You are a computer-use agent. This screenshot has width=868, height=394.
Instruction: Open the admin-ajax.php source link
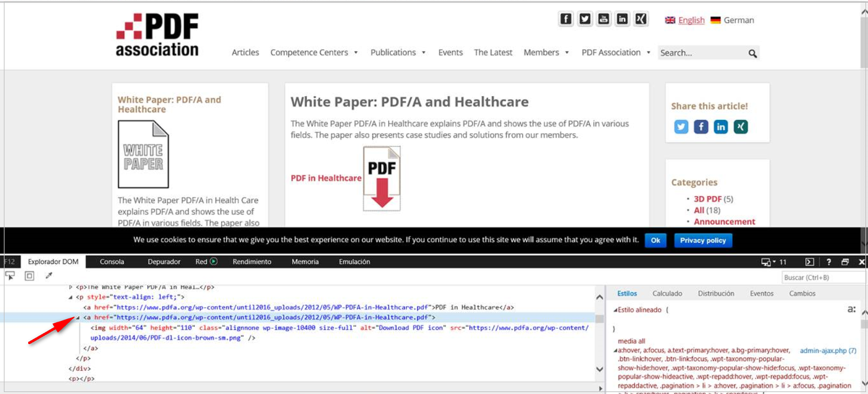point(827,350)
